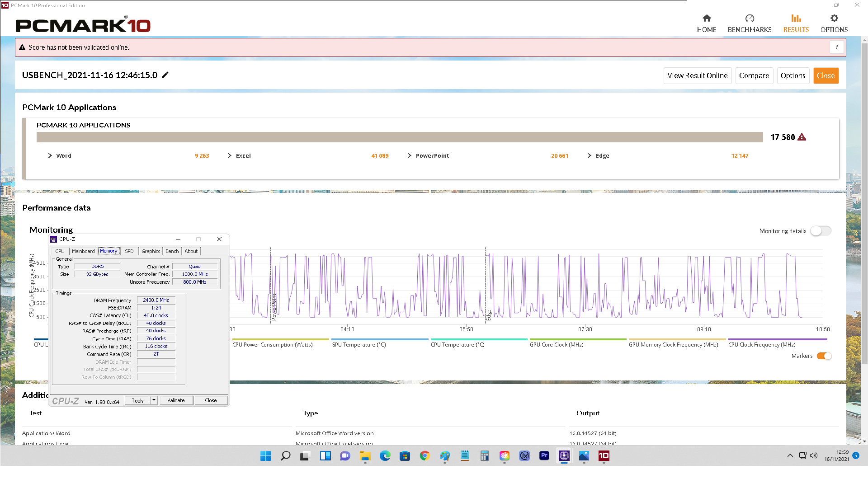This screenshot has height=488, width=868.
Task: Open Notepad from the taskbar
Action: (x=464, y=456)
